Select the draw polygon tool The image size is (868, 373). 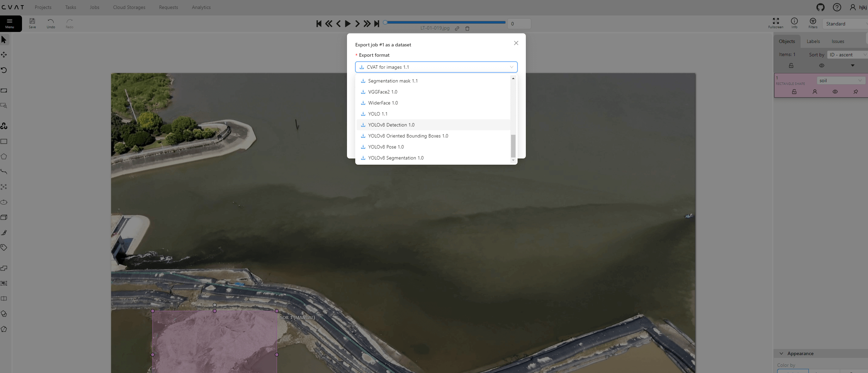tap(4, 157)
